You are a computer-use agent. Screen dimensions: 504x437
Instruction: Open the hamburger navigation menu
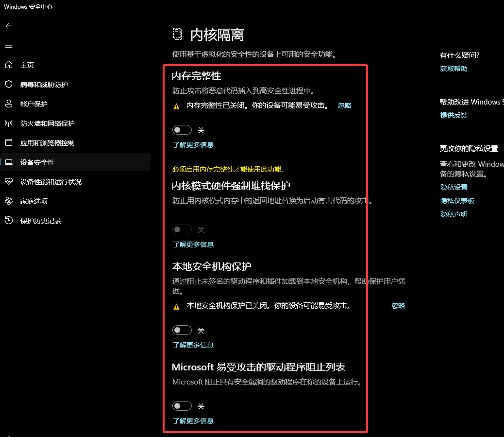click(9, 45)
